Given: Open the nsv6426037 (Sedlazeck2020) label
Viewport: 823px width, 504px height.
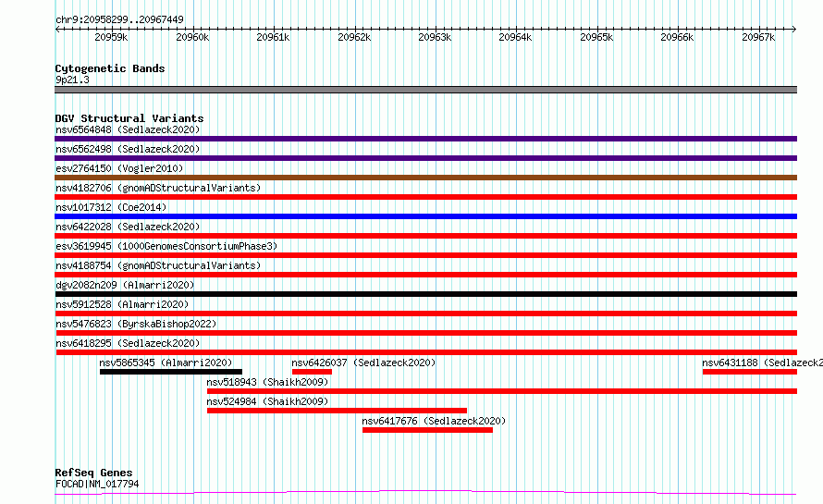Looking at the screenshot, I should [x=363, y=363].
